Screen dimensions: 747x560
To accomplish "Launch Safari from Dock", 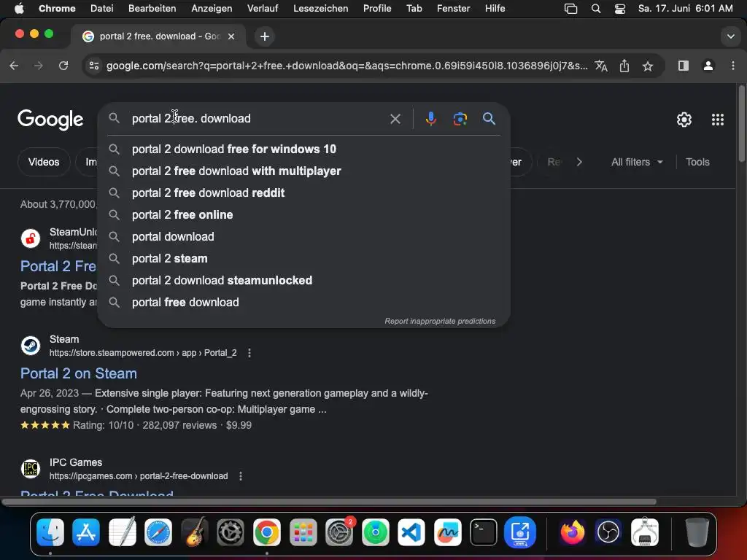I will [158, 532].
